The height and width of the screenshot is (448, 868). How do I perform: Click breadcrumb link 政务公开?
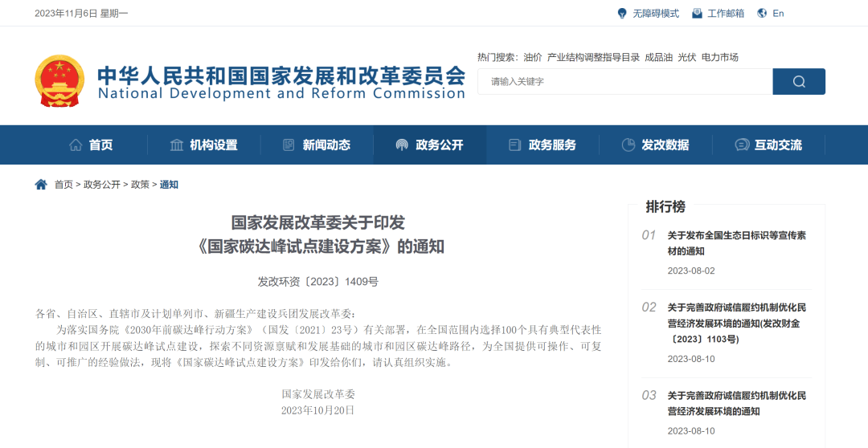pos(102,185)
